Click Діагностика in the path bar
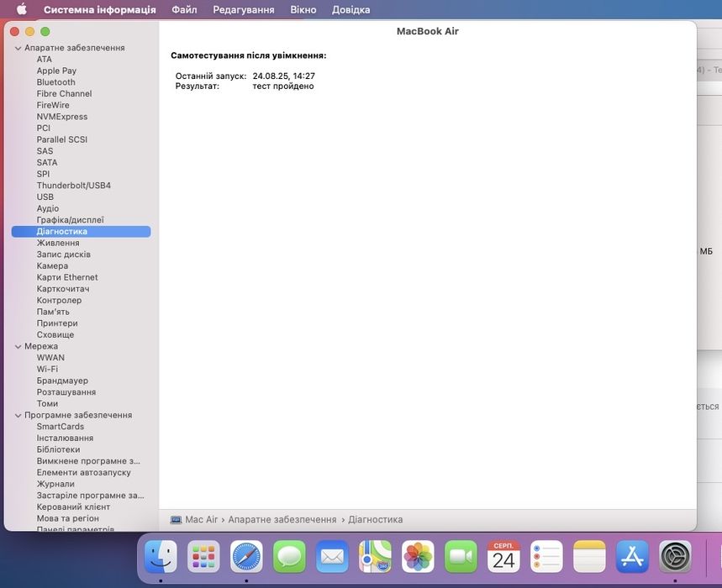This screenshot has height=588, width=722. pyautogui.click(x=375, y=519)
